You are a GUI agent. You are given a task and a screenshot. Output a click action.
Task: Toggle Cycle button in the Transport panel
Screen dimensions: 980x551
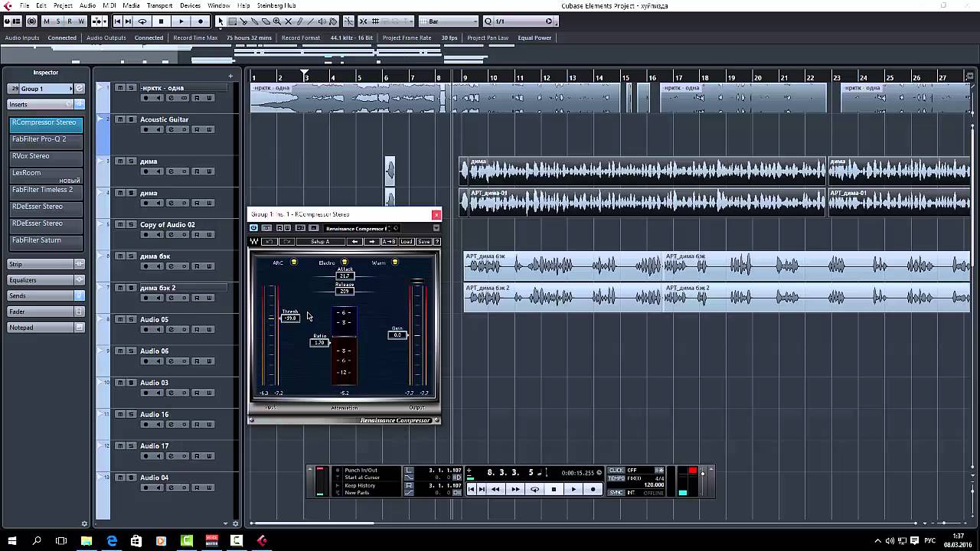pos(534,489)
